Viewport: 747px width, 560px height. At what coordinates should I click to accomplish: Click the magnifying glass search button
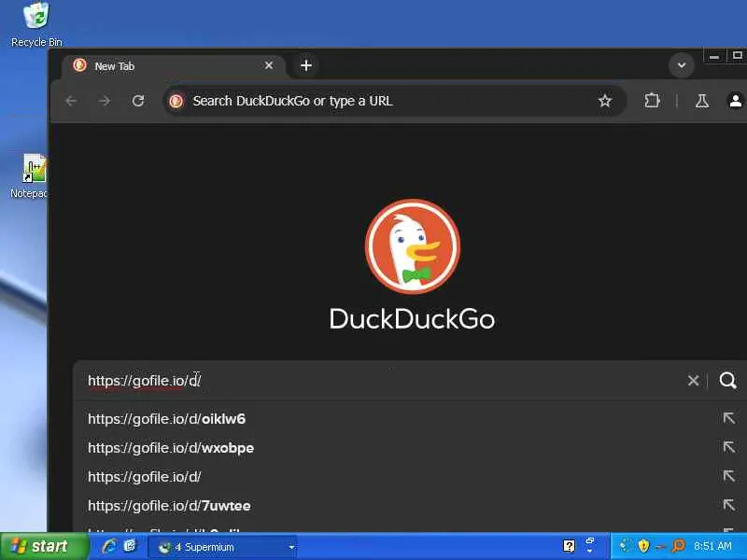point(728,381)
